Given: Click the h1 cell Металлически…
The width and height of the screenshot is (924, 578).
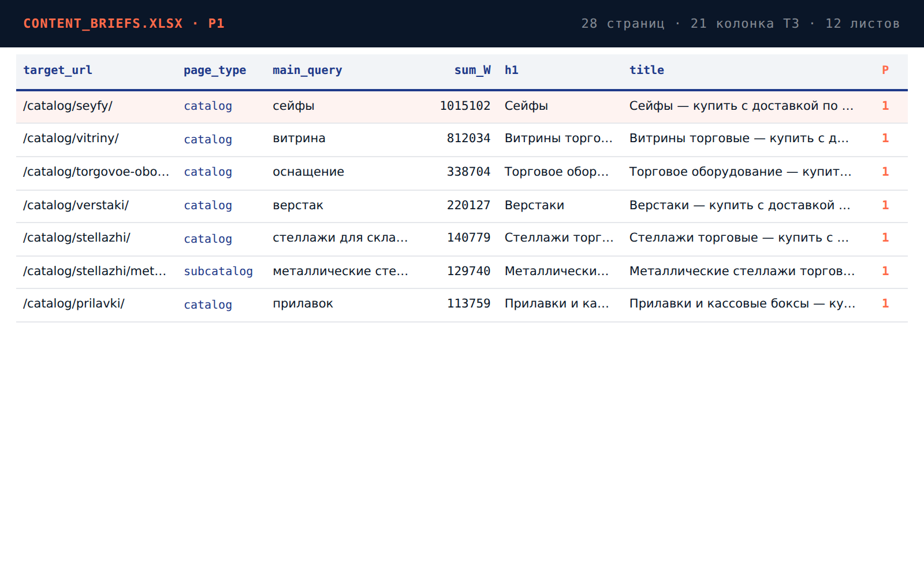Looking at the screenshot, I should [557, 271].
